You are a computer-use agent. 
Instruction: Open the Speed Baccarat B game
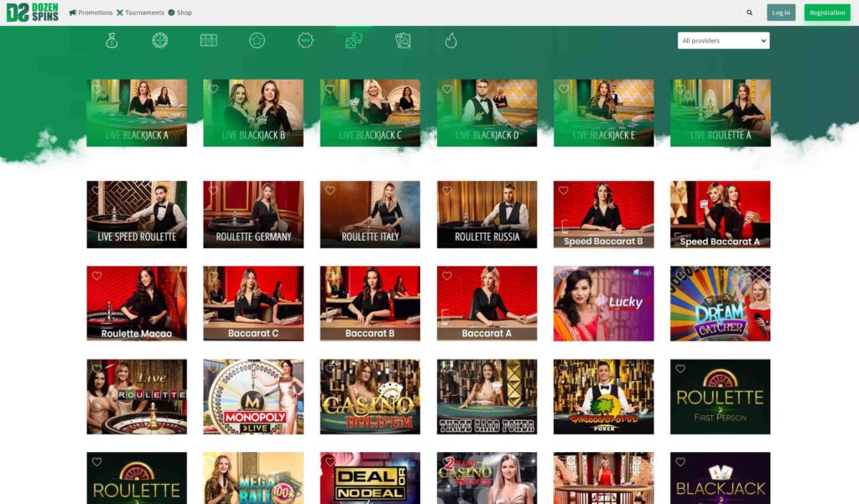tap(604, 215)
